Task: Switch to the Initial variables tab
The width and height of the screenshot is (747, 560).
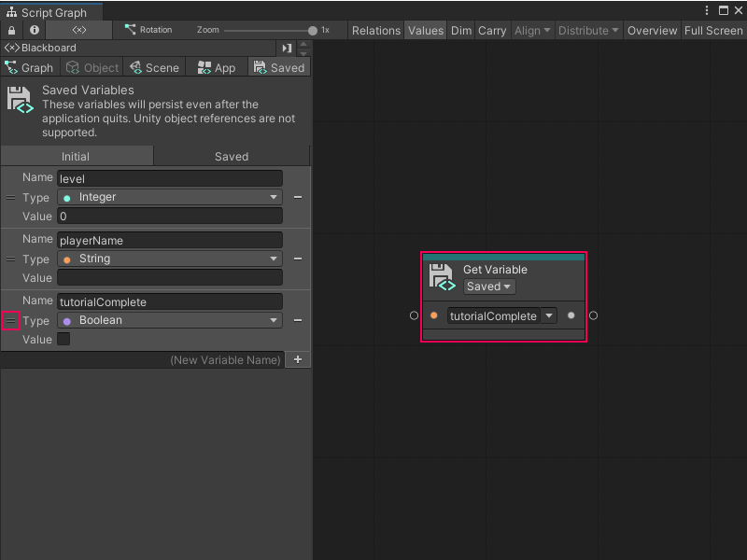Action: (77, 156)
